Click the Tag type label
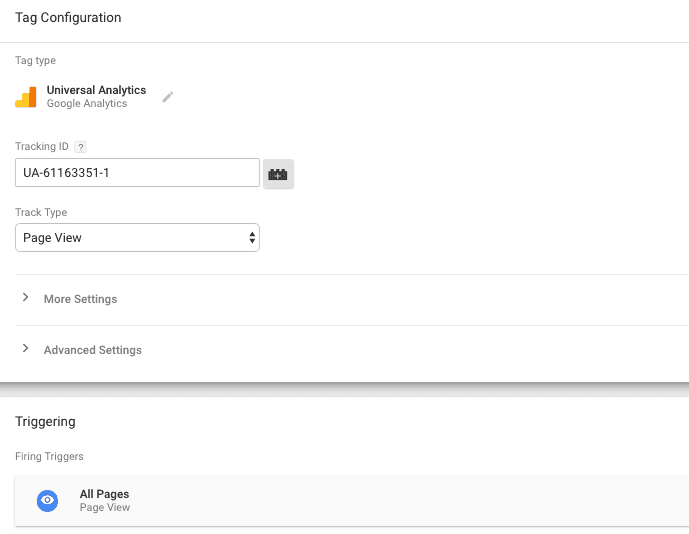 35,60
